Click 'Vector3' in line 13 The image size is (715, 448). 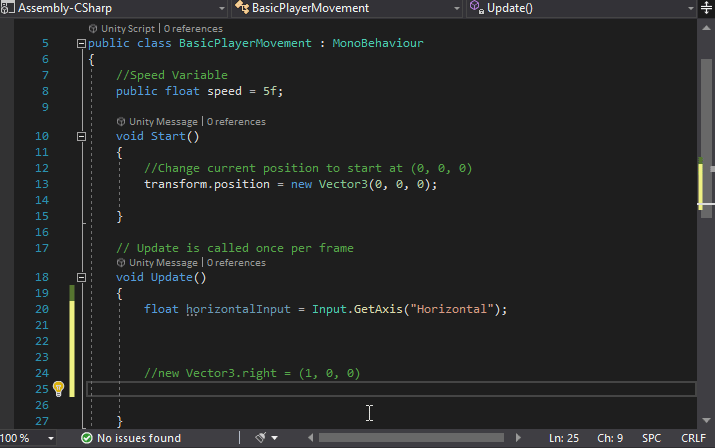point(343,184)
